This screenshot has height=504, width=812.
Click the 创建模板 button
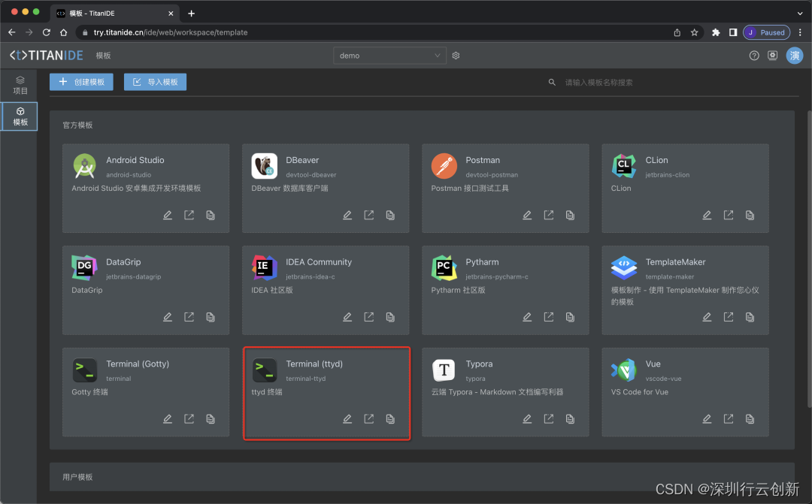[x=81, y=82]
